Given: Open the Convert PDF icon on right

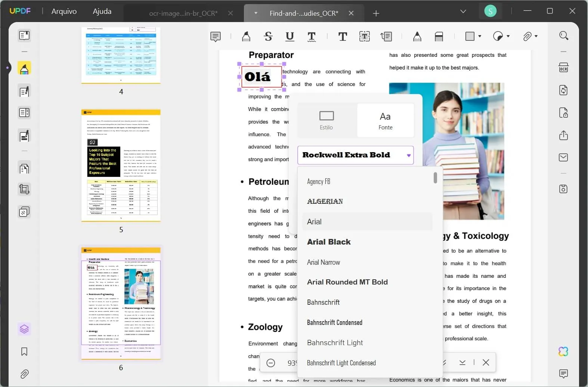Looking at the screenshot, I should [x=564, y=90].
